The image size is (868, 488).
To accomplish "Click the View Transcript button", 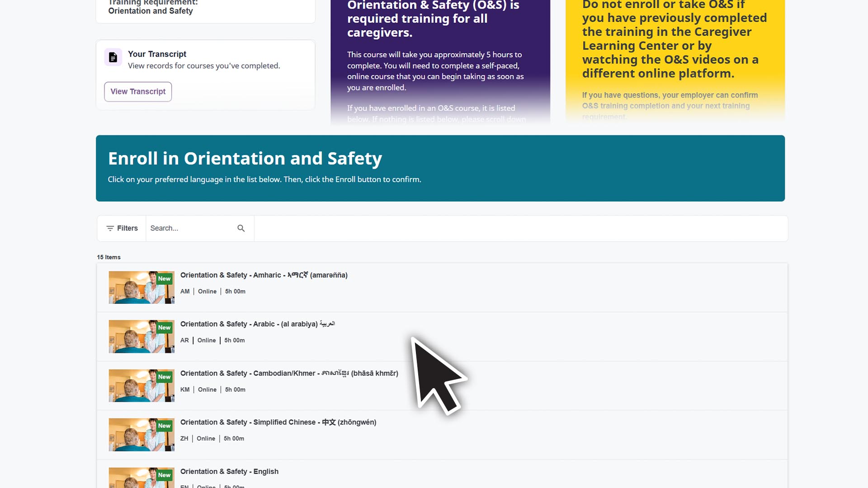I will pos(138,92).
